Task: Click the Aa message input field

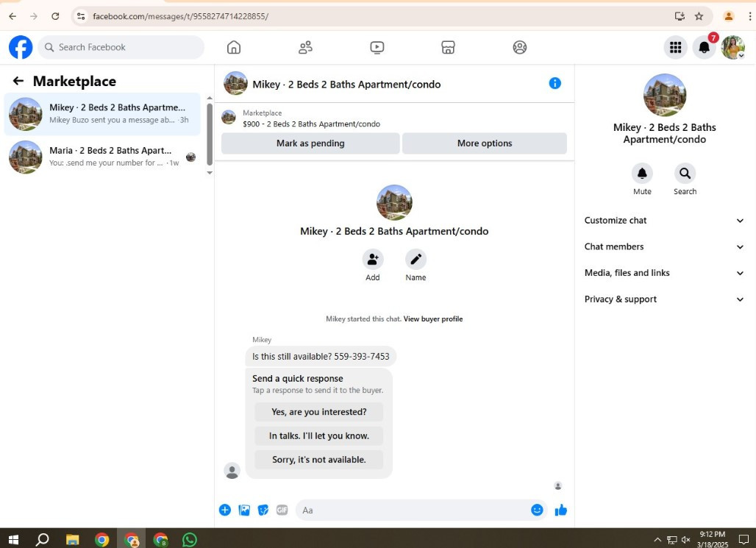Action: click(413, 510)
